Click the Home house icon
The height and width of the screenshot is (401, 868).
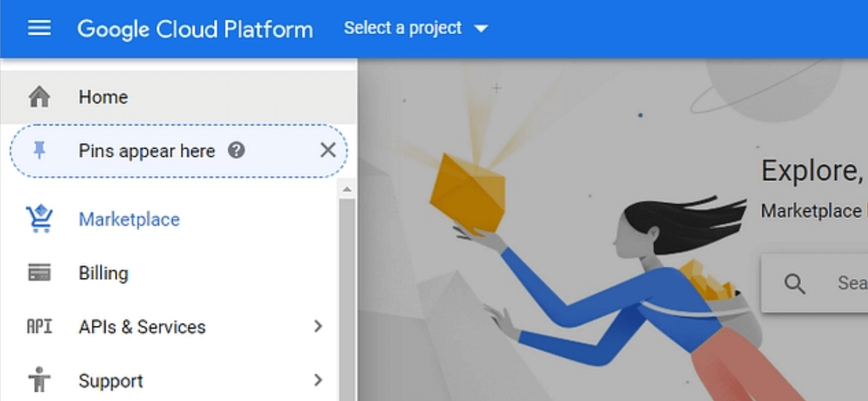tap(39, 97)
